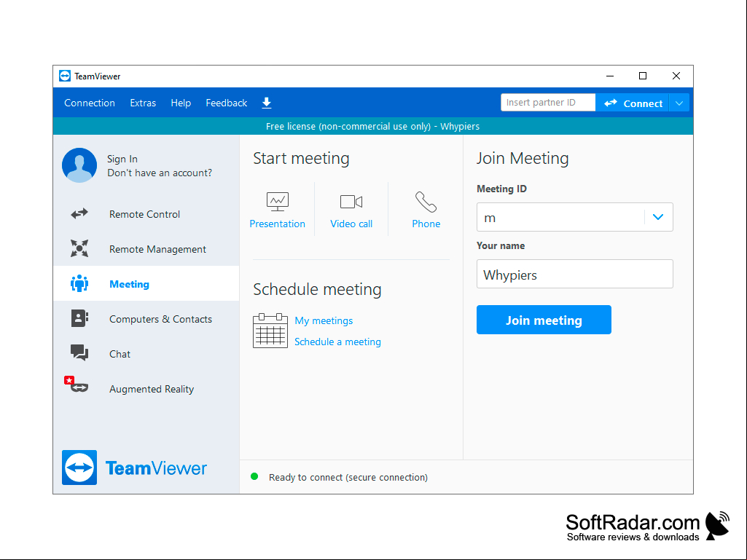Open the Connection menu
This screenshot has width=747, height=560.
90,103
